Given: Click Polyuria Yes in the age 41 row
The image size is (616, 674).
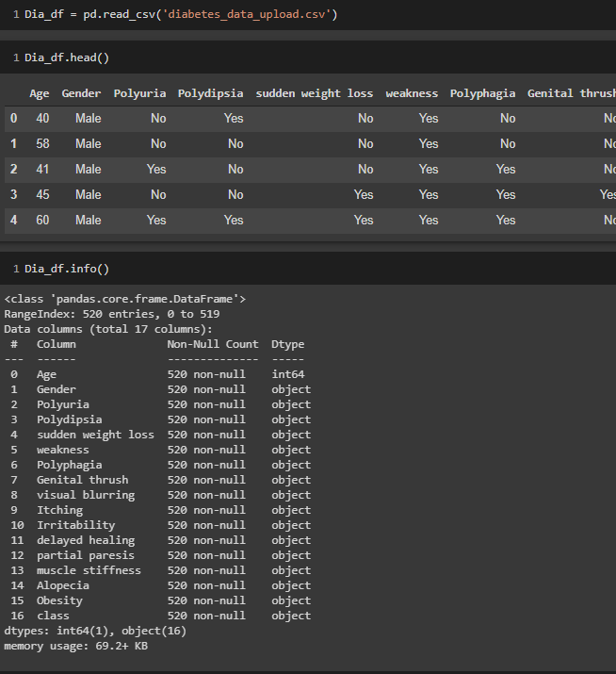Looking at the screenshot, I should [156, 169].
